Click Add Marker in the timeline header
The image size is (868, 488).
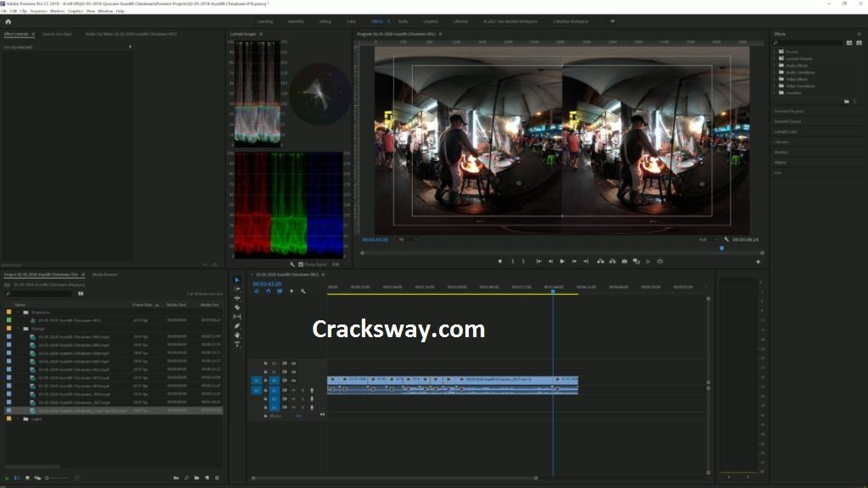292,291
